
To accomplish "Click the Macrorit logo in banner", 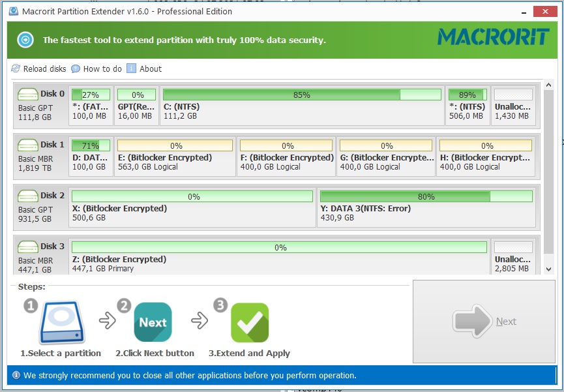I will pos(493,37).
